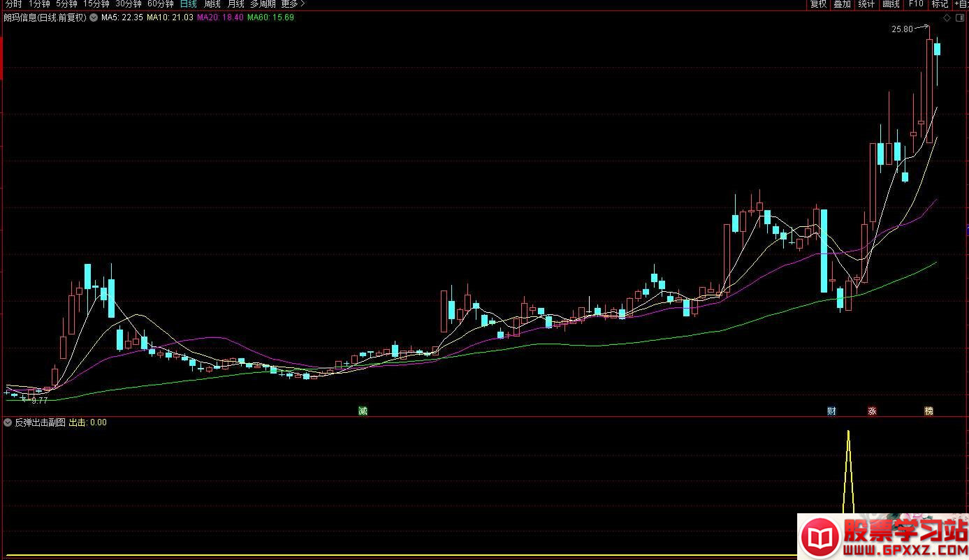Viewport: 969px width, 560px height.
Task: Click the MA5: 22.35 indicator label
Action: tap(122, 17)
